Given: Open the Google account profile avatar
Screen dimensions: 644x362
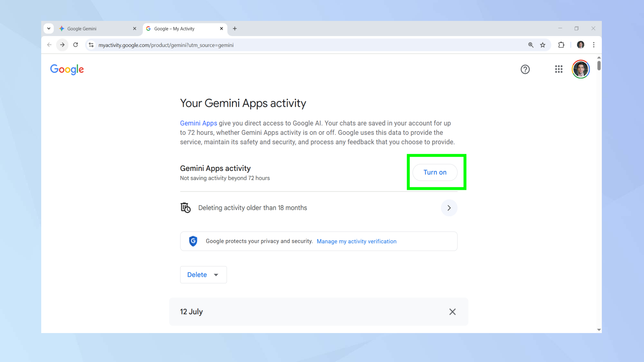Looking at the screenshot, I should pos(581,69).
